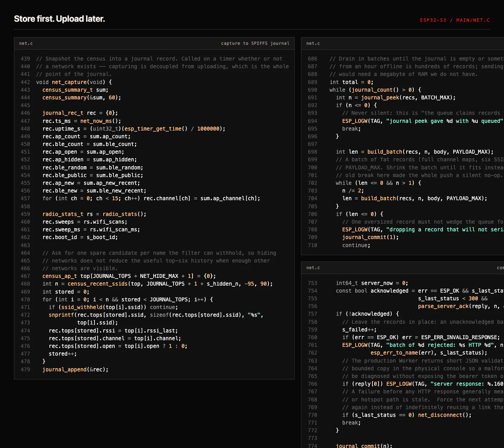Image resolution: width=504 pixels, height=448 pixels.
Task: Click "journal_append(&rec);" line
Action: 75,370
